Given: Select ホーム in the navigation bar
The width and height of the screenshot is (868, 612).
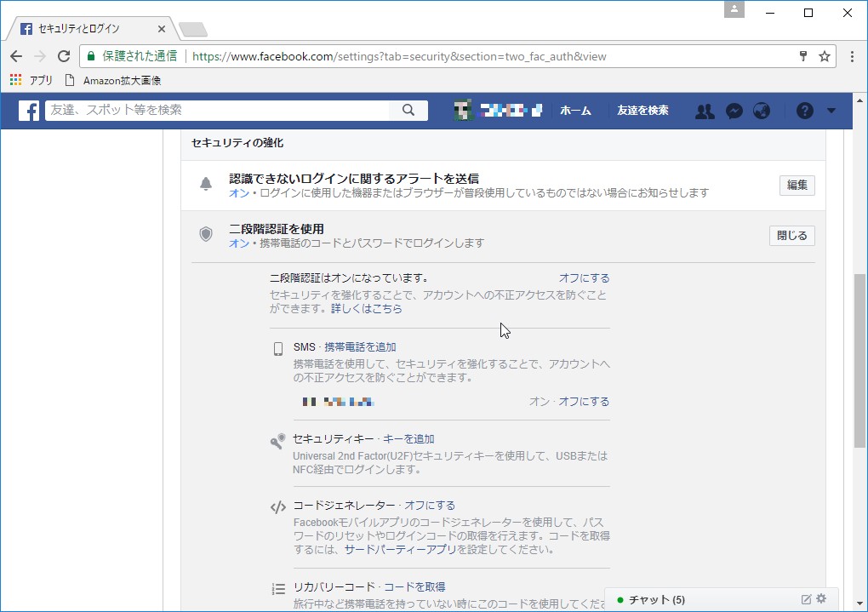Looking at the screenshot, I should coord(577,111).
